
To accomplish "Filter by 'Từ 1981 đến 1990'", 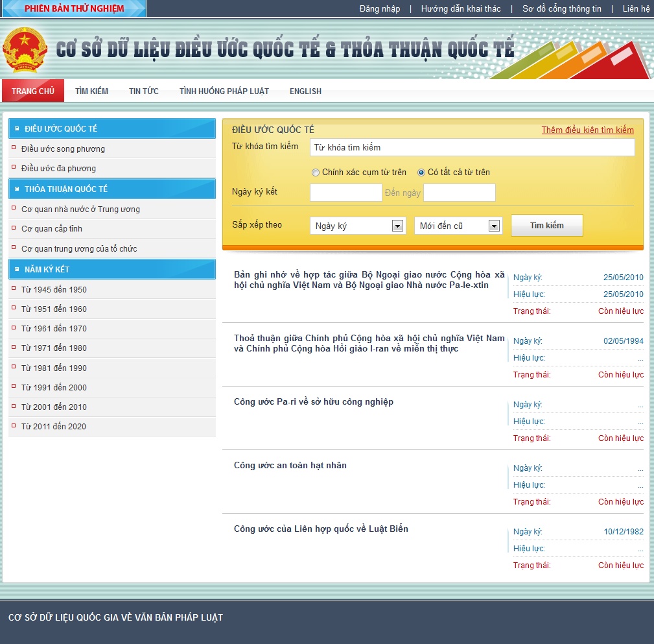I will pyautogui.click(x=54, y=368).
